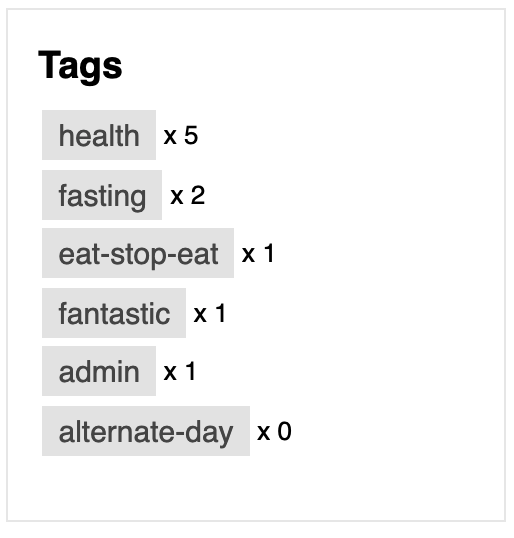
Task: Select the alternate-day tag
Action: 146,431
